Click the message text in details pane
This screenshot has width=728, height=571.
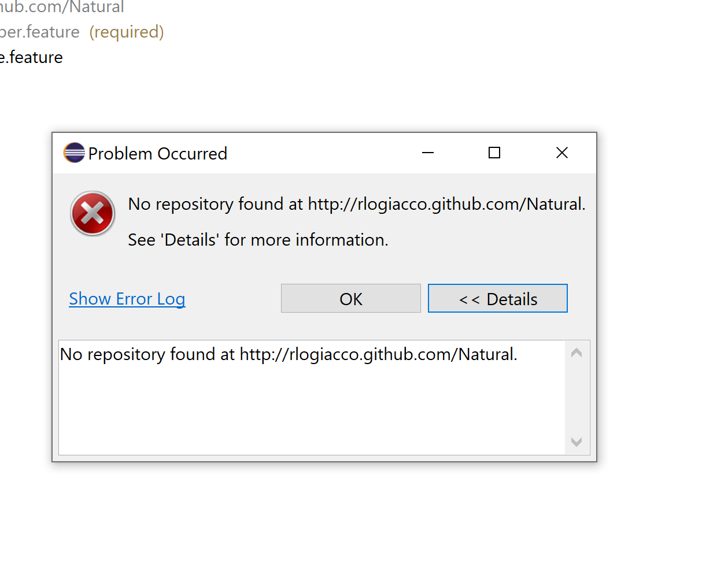click(x=289, y=354)
